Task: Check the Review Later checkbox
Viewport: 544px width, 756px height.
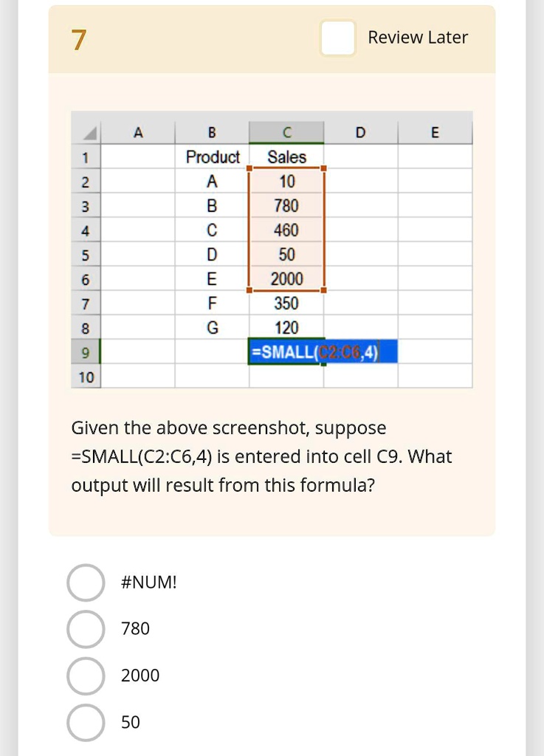Action: coord(337,38)
